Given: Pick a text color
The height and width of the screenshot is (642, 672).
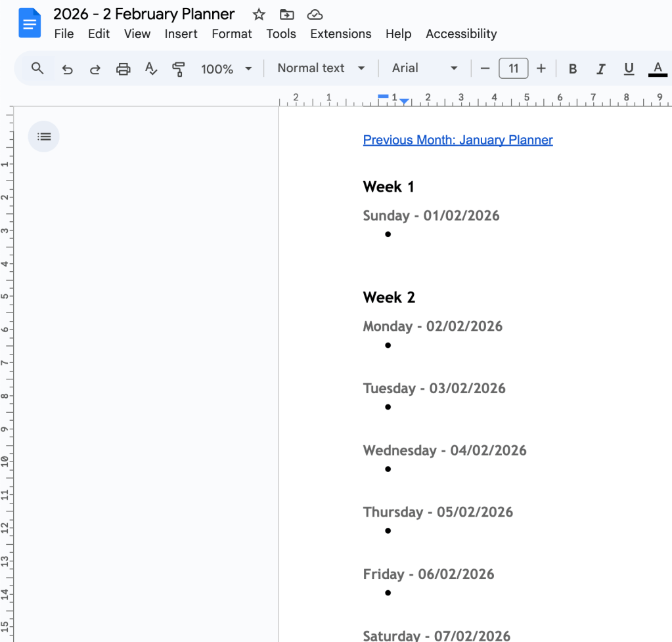Looking at the screenshot, I should pyautogui.click(x=657, y=69).
